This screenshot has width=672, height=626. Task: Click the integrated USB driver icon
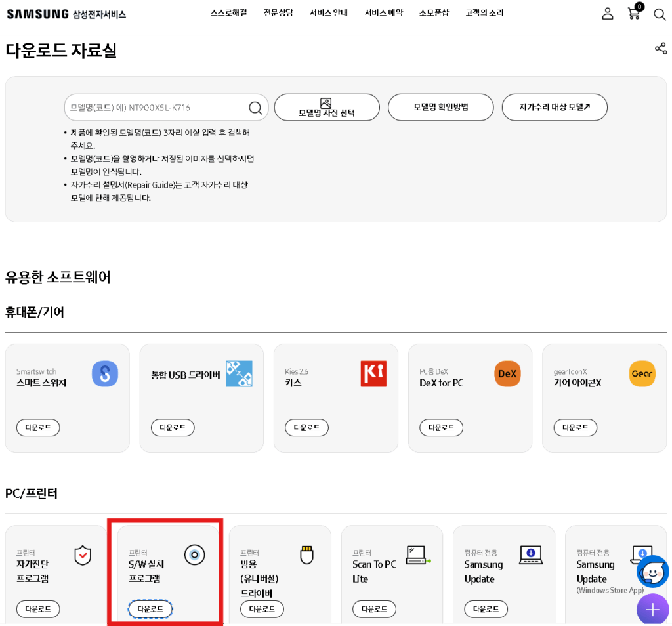click(x=239, y=373)
